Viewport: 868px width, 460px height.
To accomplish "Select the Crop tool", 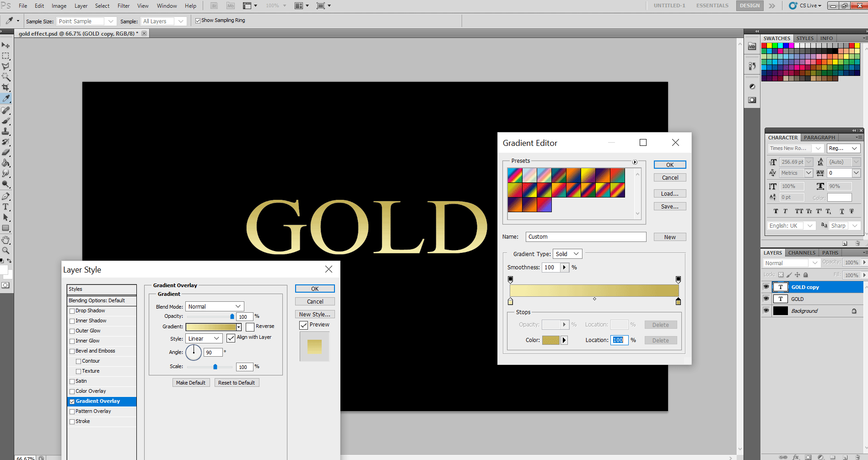I will pos(6,87).
